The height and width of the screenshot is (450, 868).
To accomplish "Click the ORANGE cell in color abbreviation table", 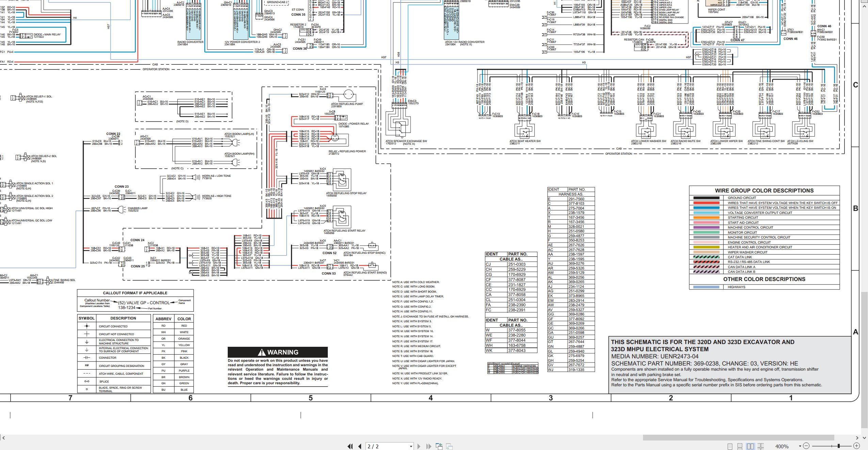I will pos(184,339).
